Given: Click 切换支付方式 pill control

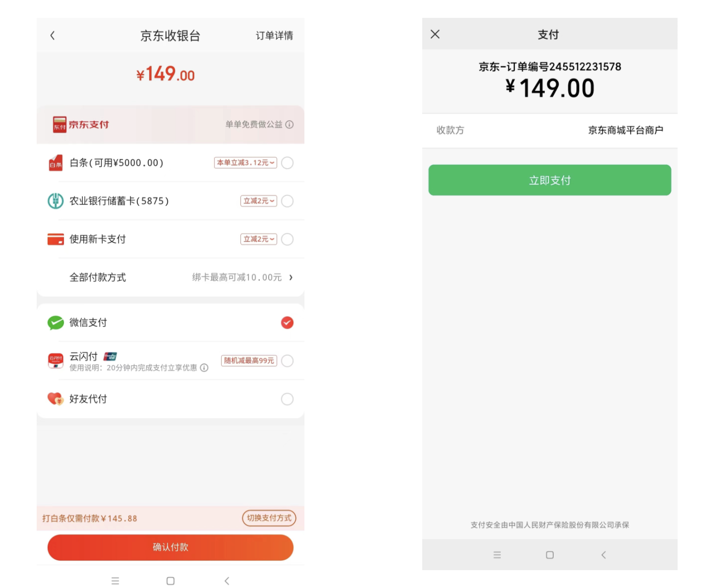Looking at the screenshot, I should pyautogui.click(x=269, y=518).
